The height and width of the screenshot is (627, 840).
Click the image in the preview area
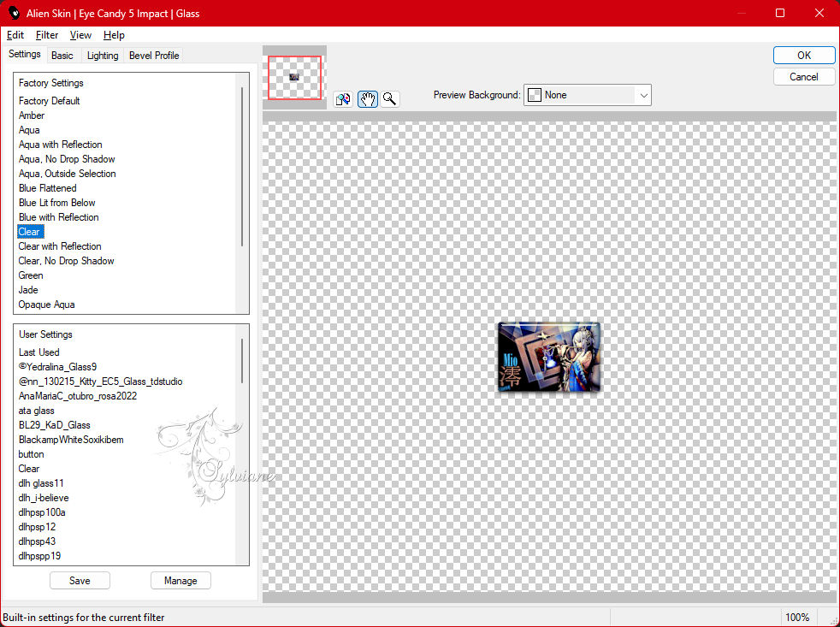pyautogui.click(x=549, y=357)
